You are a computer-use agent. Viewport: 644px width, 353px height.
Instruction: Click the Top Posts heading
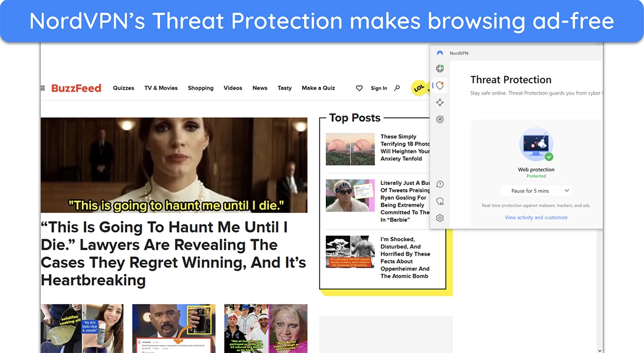coord(355,118)
